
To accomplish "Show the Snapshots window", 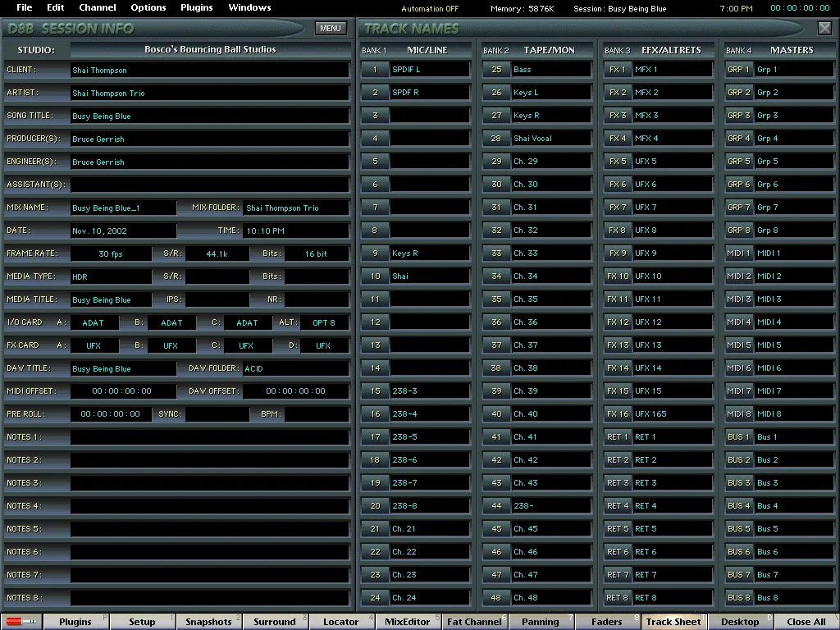I will coord(208,622).
